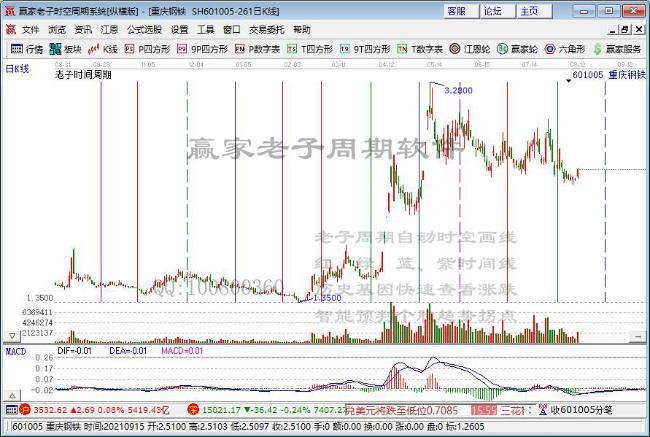The width and height of the screenshot is (650, 437).
Task: Open 赢家服务 service
Action: pos(617,49)
